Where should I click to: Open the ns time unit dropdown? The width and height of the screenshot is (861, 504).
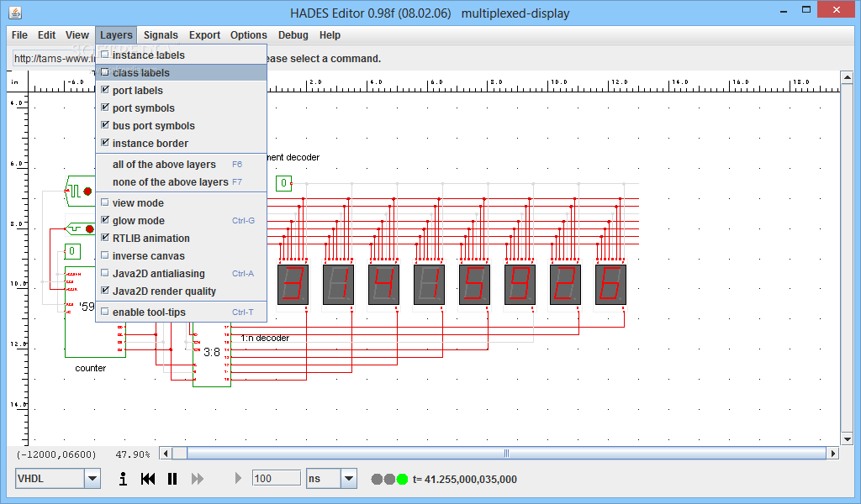point(349,479)
